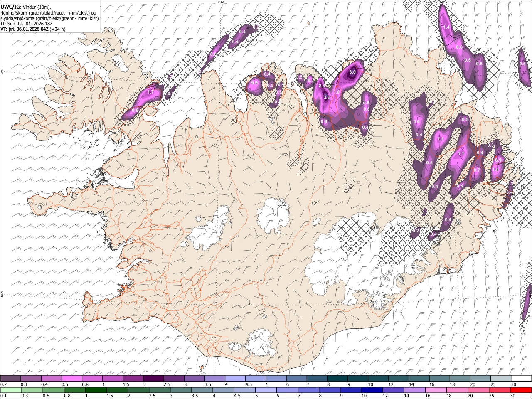Click the '25' label under the upper legend row
The width and height of the screenshot is (532, 399).
tap(493, 384)
